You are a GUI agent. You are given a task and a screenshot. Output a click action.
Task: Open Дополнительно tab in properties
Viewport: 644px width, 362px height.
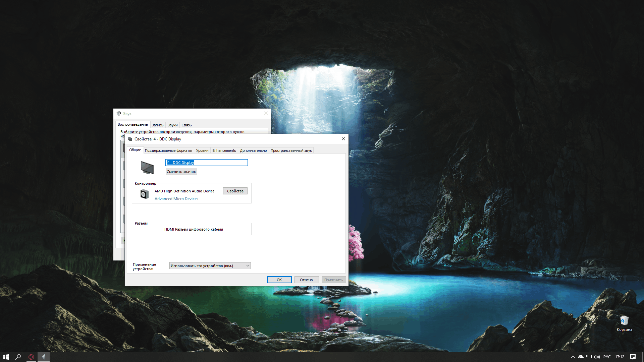(253, 150)
